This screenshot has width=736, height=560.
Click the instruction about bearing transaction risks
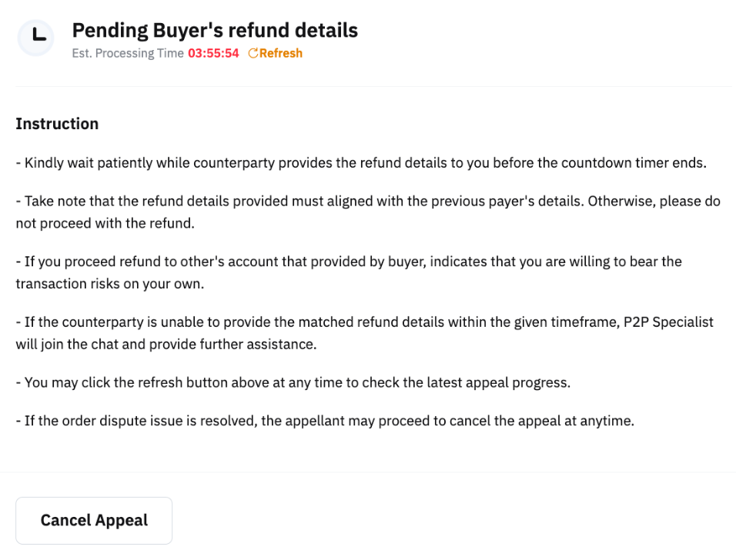coord(348,272)
